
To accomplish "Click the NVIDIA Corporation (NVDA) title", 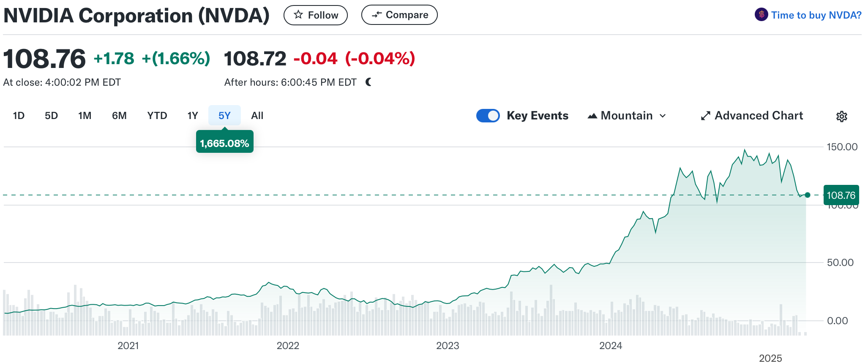I will 136,16.
